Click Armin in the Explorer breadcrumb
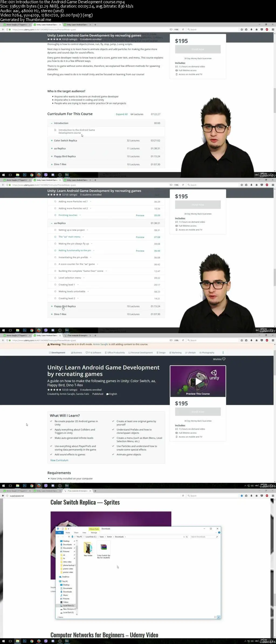The image size is (276, 644). coord(109,537)
